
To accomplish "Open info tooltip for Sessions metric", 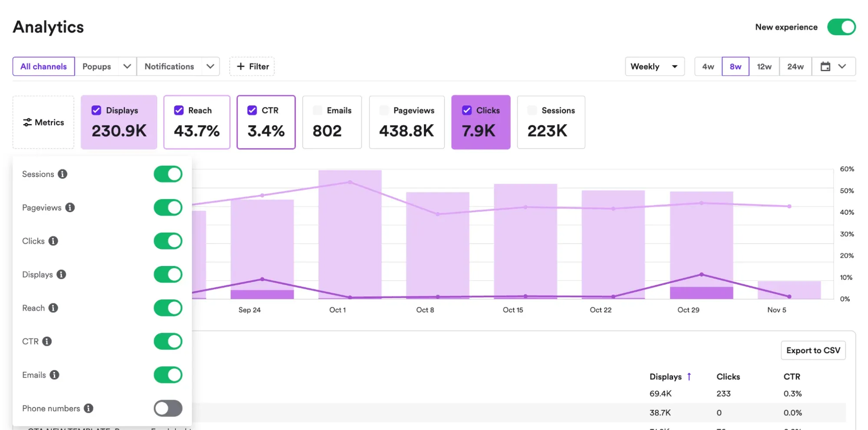I will pos(63,174).
